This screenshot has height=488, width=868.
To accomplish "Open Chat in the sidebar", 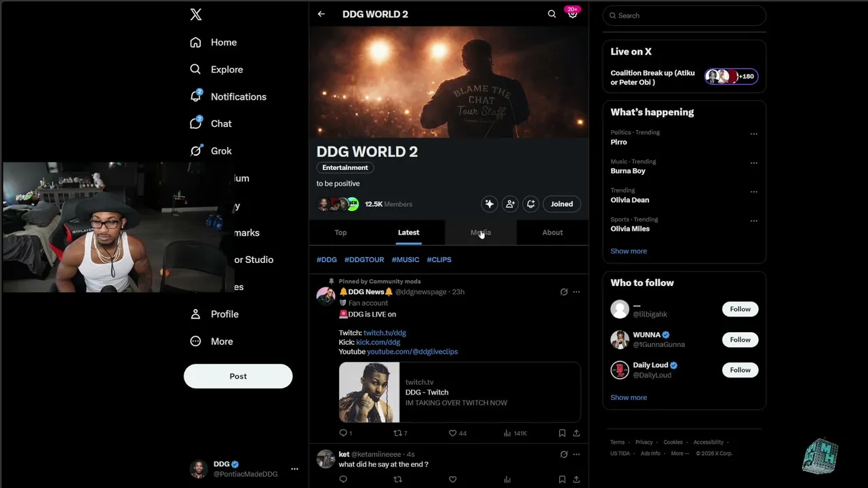I will pyautogui.click(x=211, y=124).
